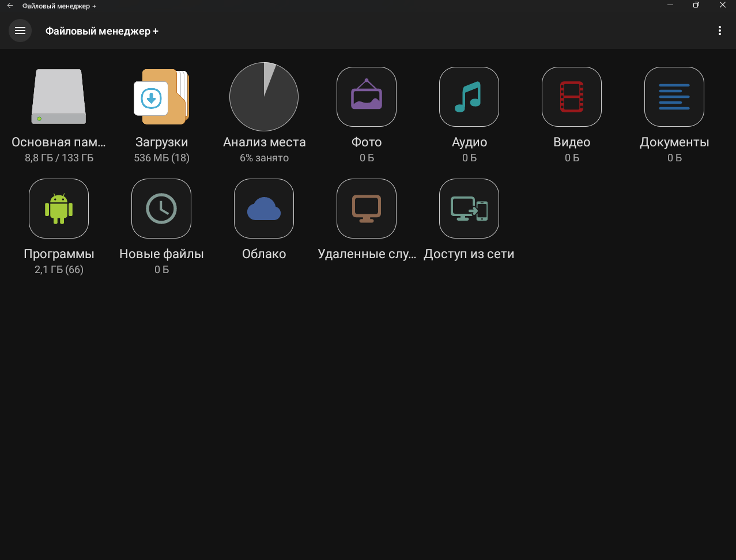The height and width of the screenshot is (560, 736).
Task: Open the Облако cloud storage icon
Action: 264,209
